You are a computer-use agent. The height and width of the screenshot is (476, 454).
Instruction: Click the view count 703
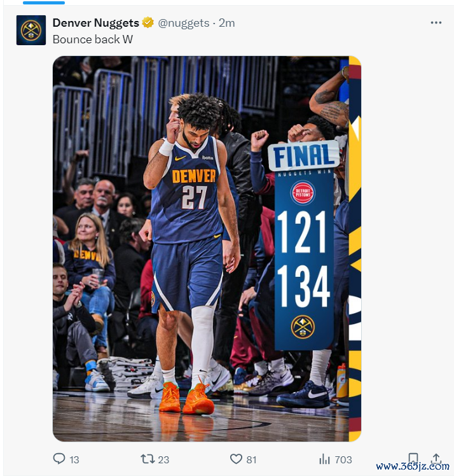pos(343,459)
